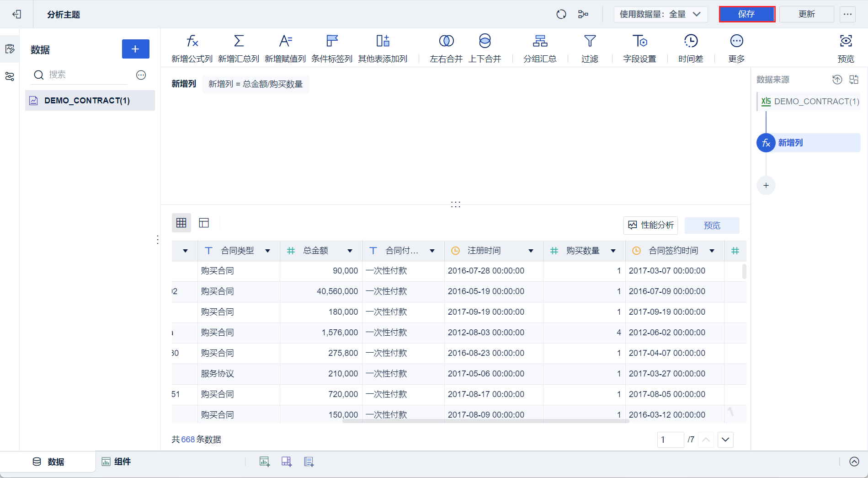Select the DEMO_CONTRACT(1) dataset in the list
This screenshot has width=868, height=478.
[x=90, y=101]
